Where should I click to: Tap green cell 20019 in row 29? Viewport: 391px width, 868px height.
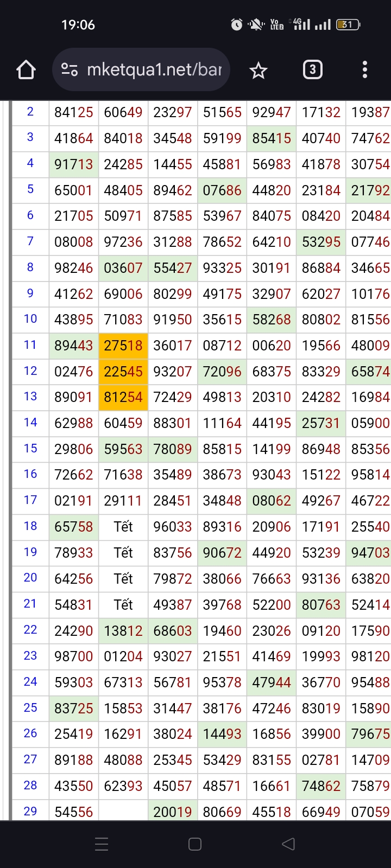173,812
